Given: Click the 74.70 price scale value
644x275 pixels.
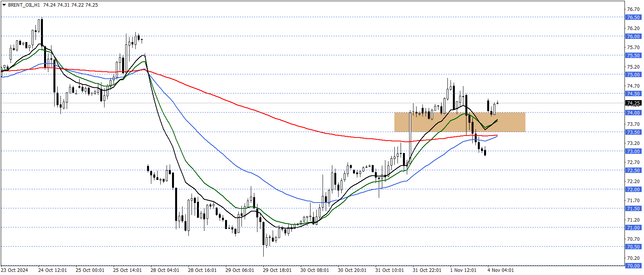Looking at the screenshot, I should pyautogui.click(x=633, y=86).
